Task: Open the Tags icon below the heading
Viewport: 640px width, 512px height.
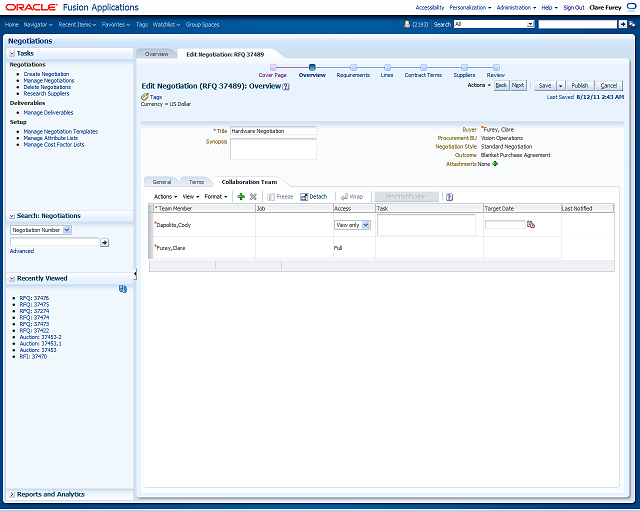Action: pos(144,97)
